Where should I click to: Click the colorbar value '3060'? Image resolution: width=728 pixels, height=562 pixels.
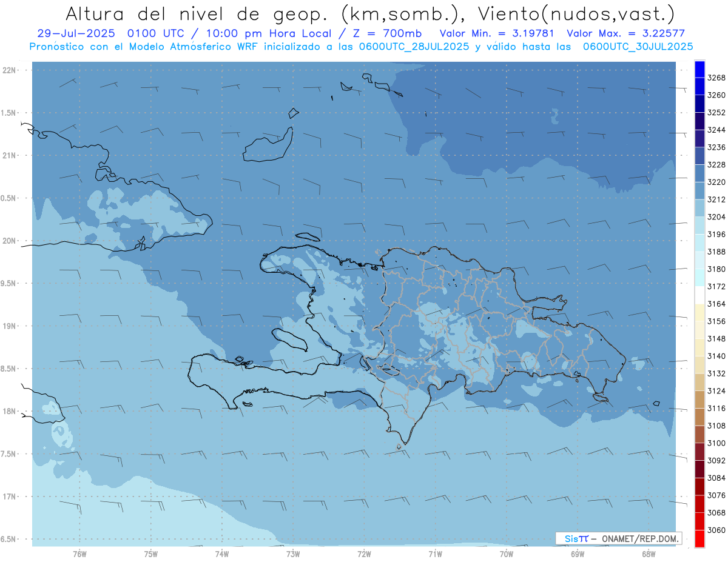click(716, 530)
